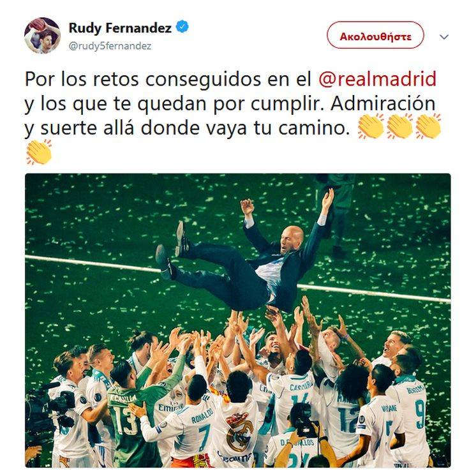Open the @realmadrid mention link

377,79
